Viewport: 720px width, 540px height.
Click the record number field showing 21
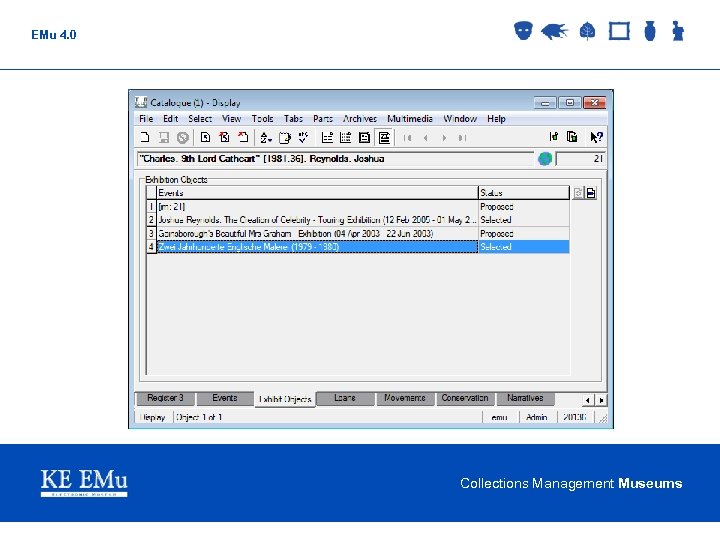point(580,159)
